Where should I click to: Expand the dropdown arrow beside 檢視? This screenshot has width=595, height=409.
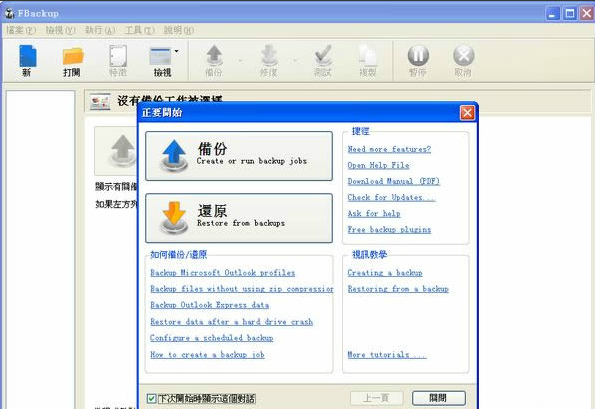point(176,51)
